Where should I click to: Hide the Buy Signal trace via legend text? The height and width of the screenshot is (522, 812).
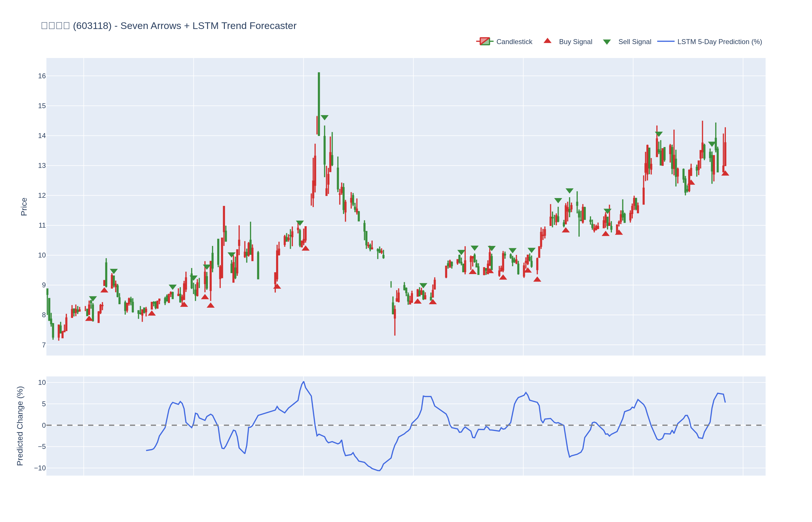pyautogui.click(x=575, y=42)
